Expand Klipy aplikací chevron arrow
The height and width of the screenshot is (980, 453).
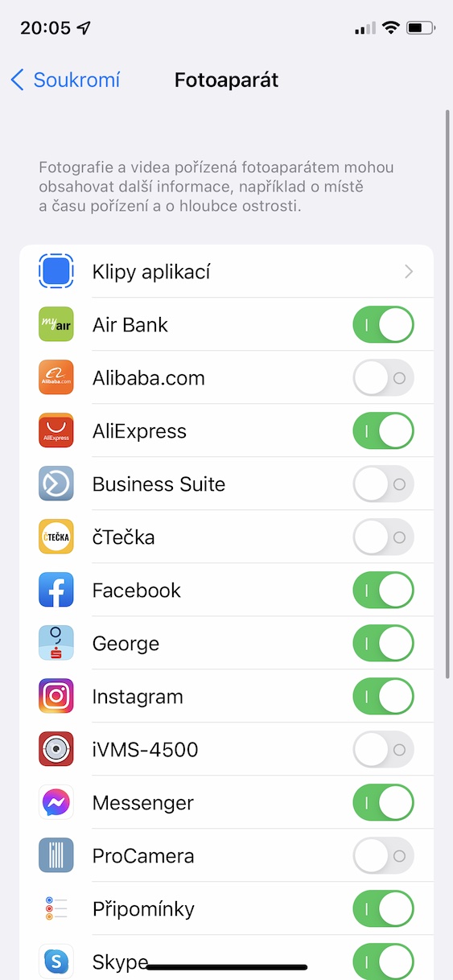[409, 272]
